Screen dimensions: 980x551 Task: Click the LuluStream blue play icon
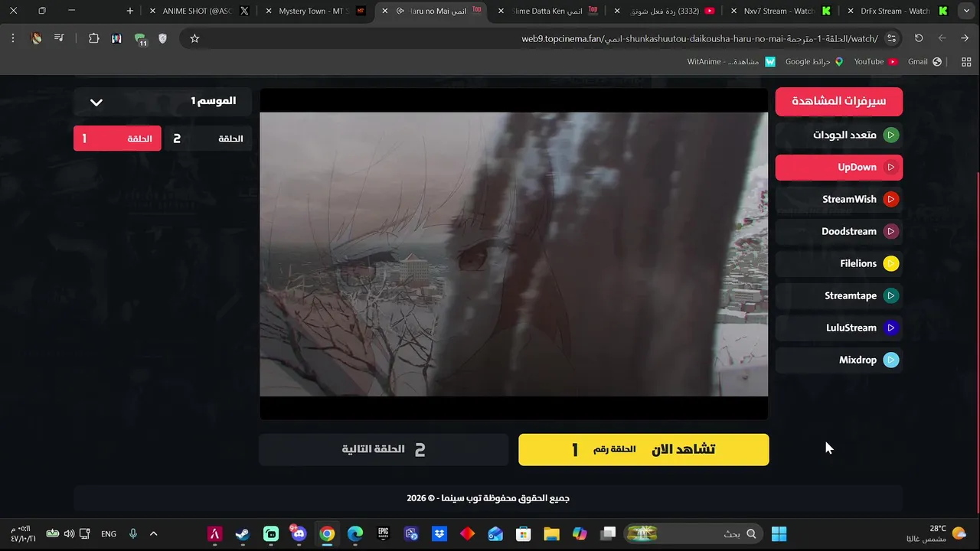click(890, 328)
